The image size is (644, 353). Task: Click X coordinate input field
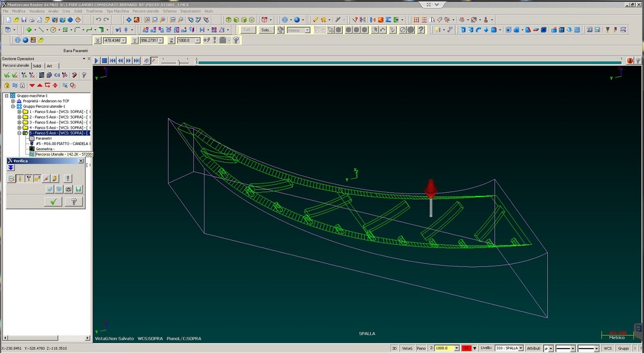pos(112,40)
